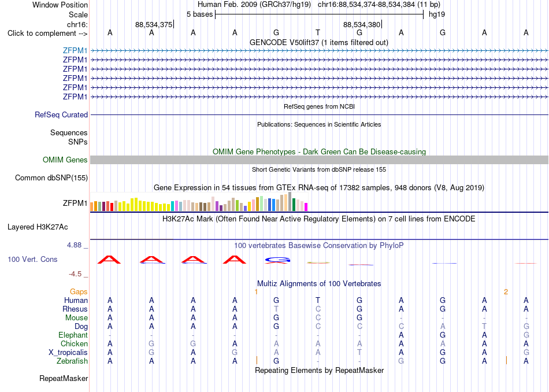Click the blue G PhyloP conservation logo

point(277,260)
